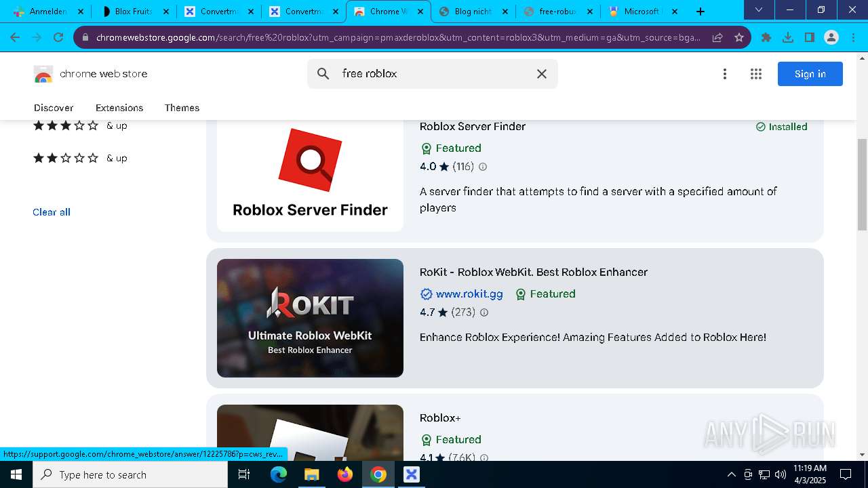The height and width of the screenshot is (488, 868).
Task: Select the 2 stars & up filter
Action: (x=80, y=158)
